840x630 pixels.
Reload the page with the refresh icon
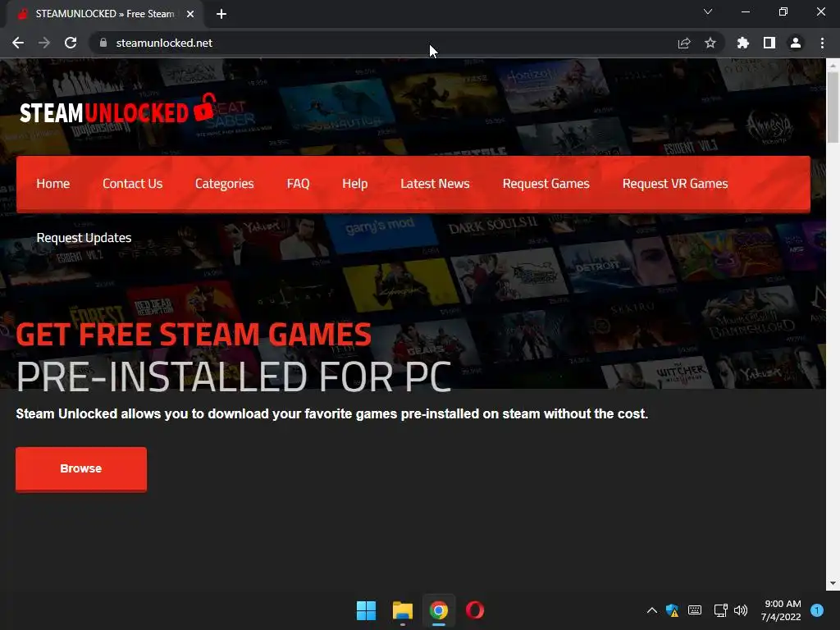pyautogui.click(x=71, y=43)
